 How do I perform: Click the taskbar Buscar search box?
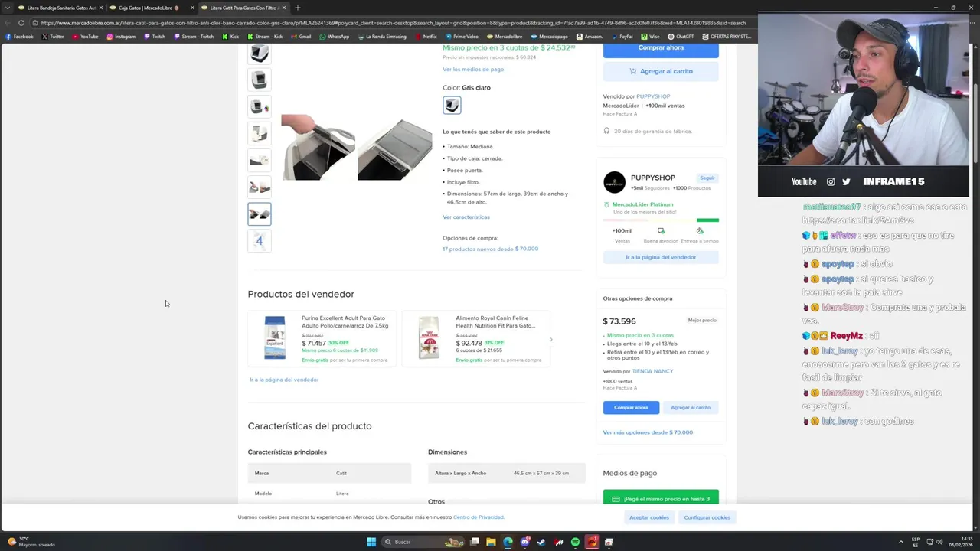point(423,542)
